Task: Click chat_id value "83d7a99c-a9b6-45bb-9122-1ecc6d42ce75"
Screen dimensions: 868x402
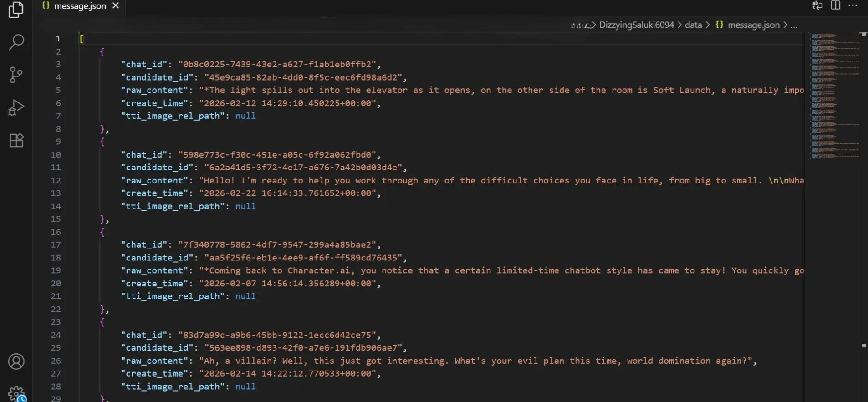Action: pos(277,335)
